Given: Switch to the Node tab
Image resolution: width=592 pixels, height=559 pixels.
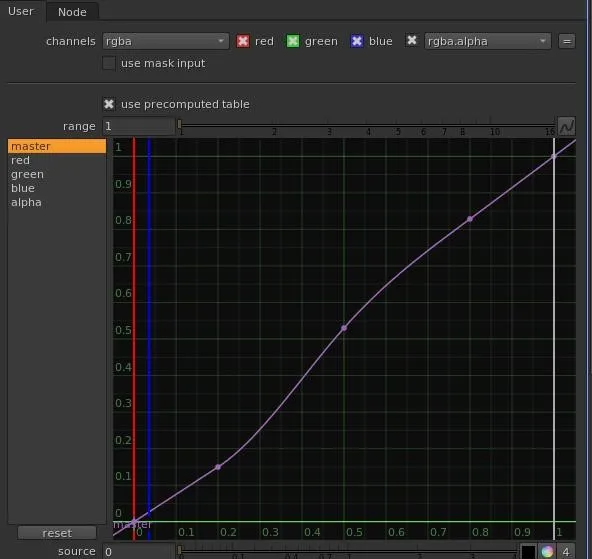Looking at the screenshot, I should point(72,12).
